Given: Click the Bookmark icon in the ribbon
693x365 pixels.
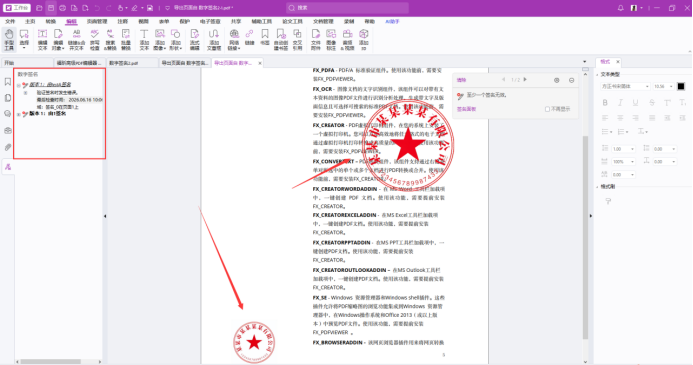Looking at the screenshot, I should pos(265,37).
